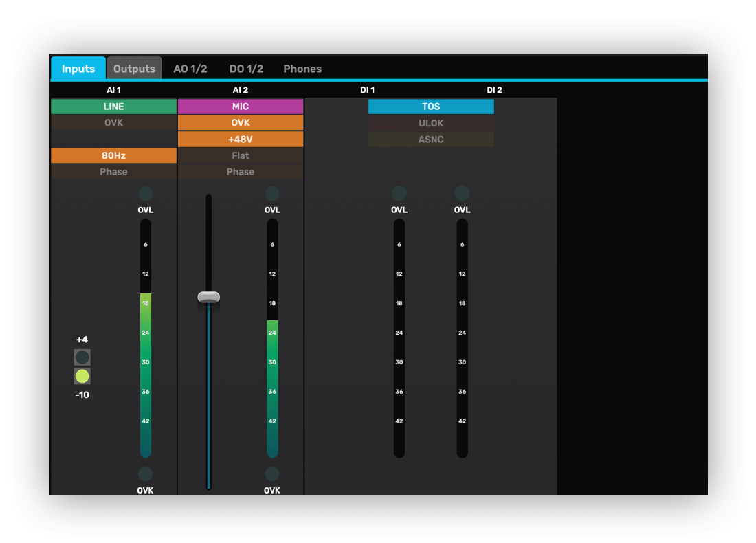Click the DI 2 OVL overload indicator LED
Viewport: 756px width, 543px height.
click(463, 193)
